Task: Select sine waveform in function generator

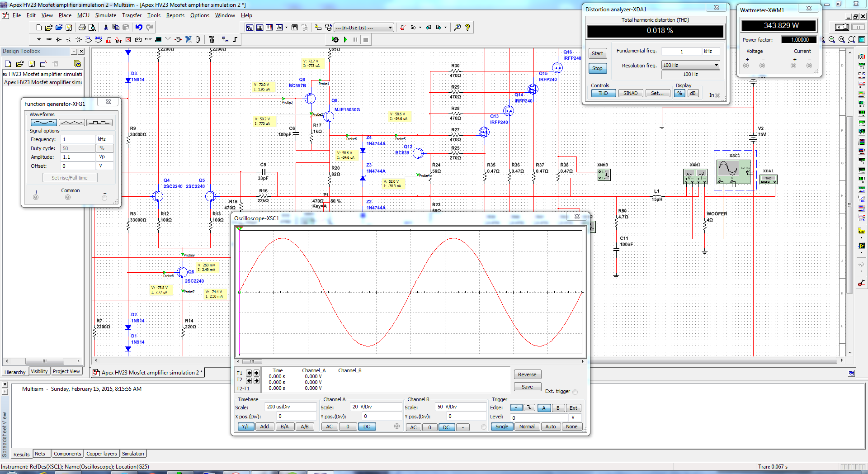Action: tap(44, 123)
